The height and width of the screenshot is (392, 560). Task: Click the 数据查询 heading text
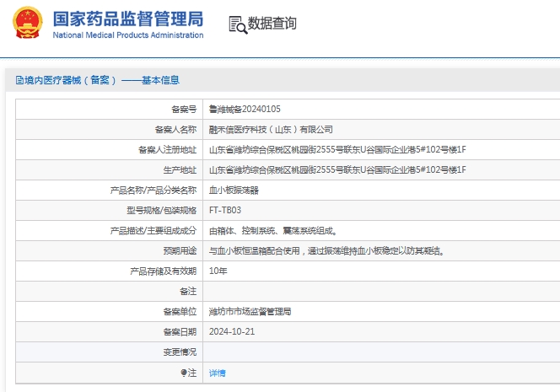pos(272,24)
